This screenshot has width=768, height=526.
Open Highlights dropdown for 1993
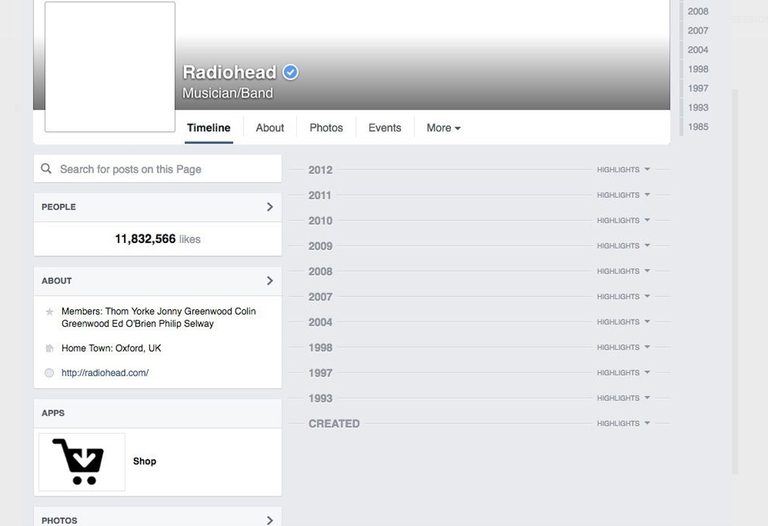(623, 398)
